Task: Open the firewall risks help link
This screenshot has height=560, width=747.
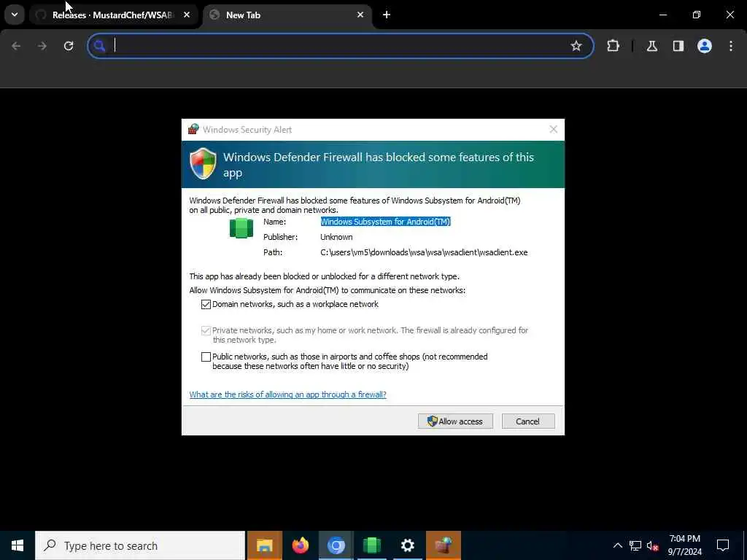Action: click(287, 394)
